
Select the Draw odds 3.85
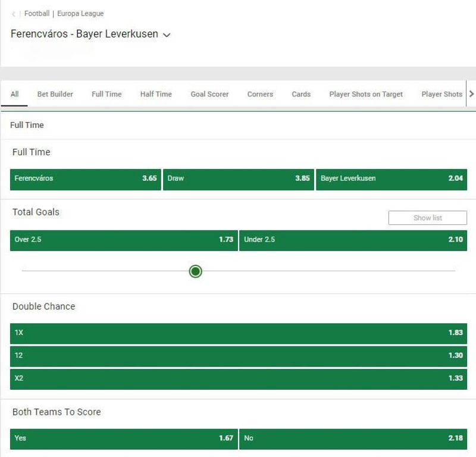point(239,180)
